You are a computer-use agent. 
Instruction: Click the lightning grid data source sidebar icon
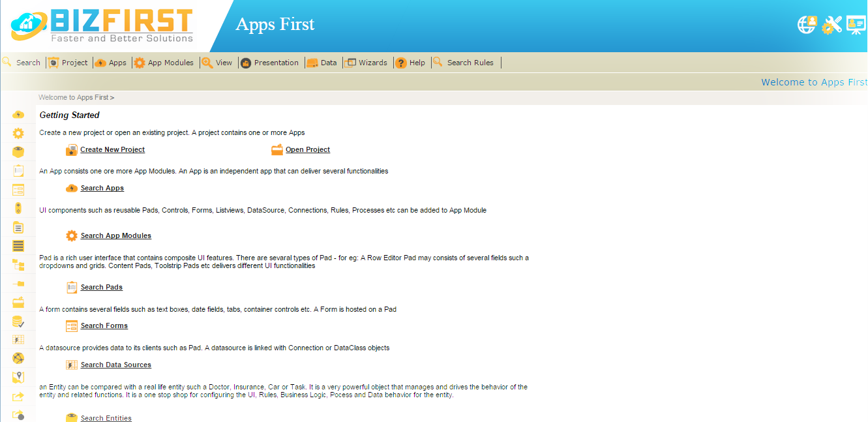tap(18, 340)
